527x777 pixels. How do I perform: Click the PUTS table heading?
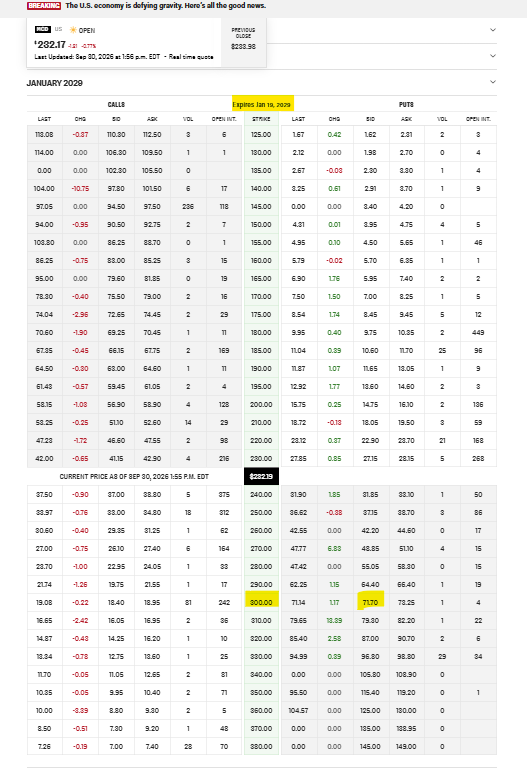pyautogui.click(x=406, y=105)
